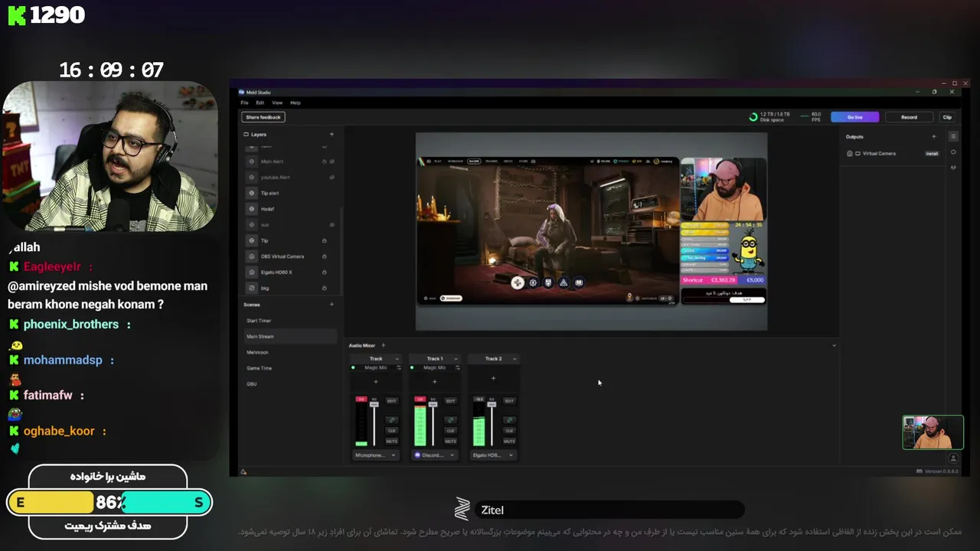Click the Tip layer icon
Image resolution: width=980 pixels, height=551 pixels.
point(252,240)
